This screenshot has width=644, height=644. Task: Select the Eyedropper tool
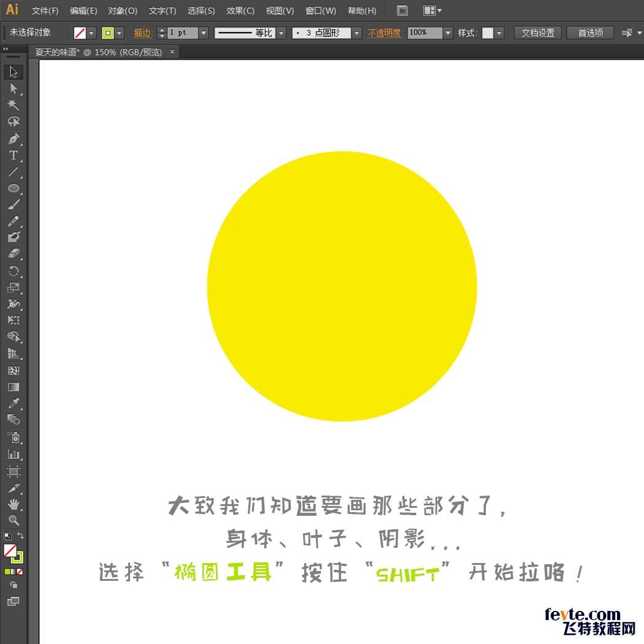[13, 404]
